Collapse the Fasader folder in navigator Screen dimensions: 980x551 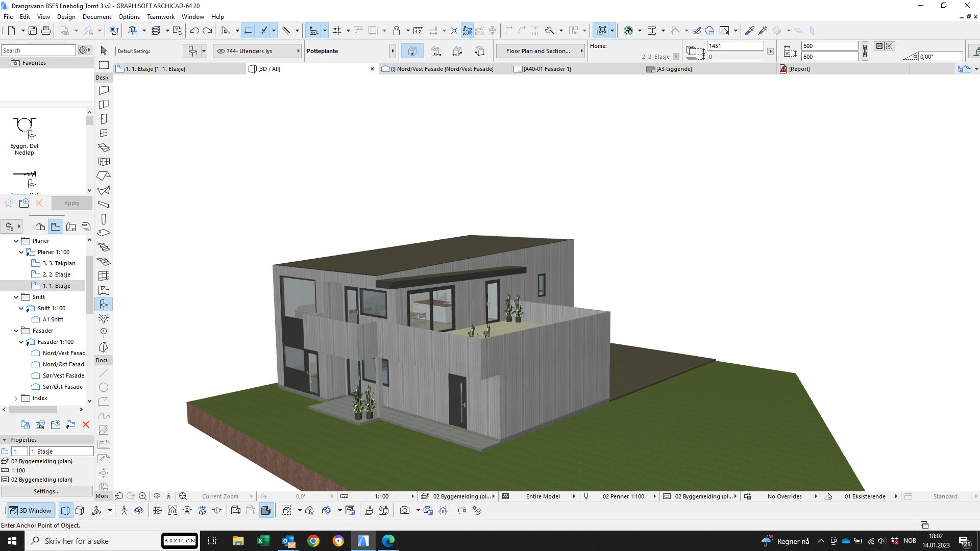click(x=16, y=331)
